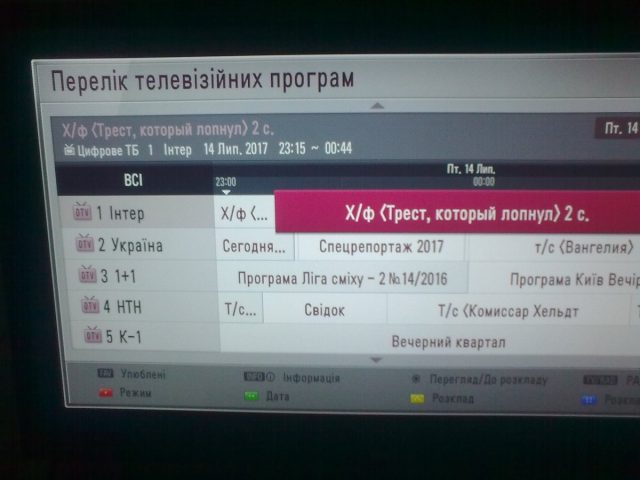Click the yellow button icon for Розклад

point(417,398)
